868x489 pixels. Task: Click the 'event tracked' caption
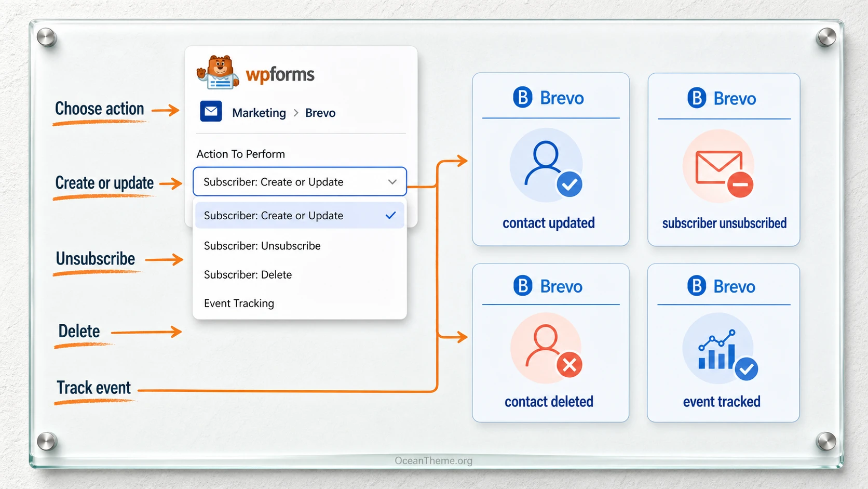tap(722, 401)
